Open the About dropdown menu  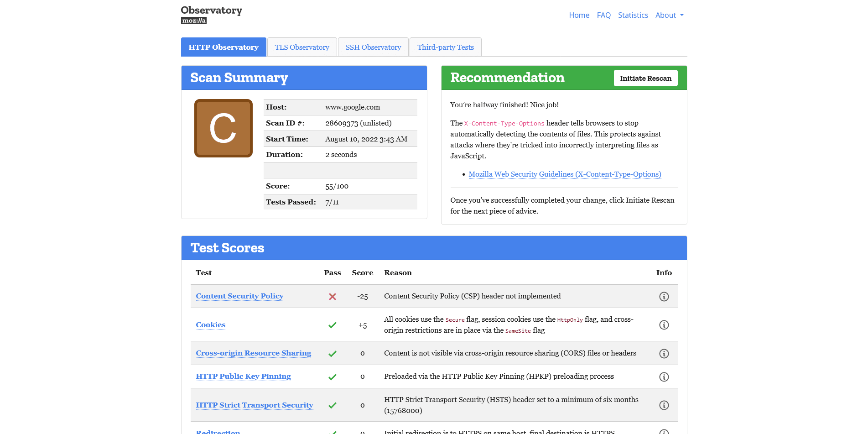[669, 15]
